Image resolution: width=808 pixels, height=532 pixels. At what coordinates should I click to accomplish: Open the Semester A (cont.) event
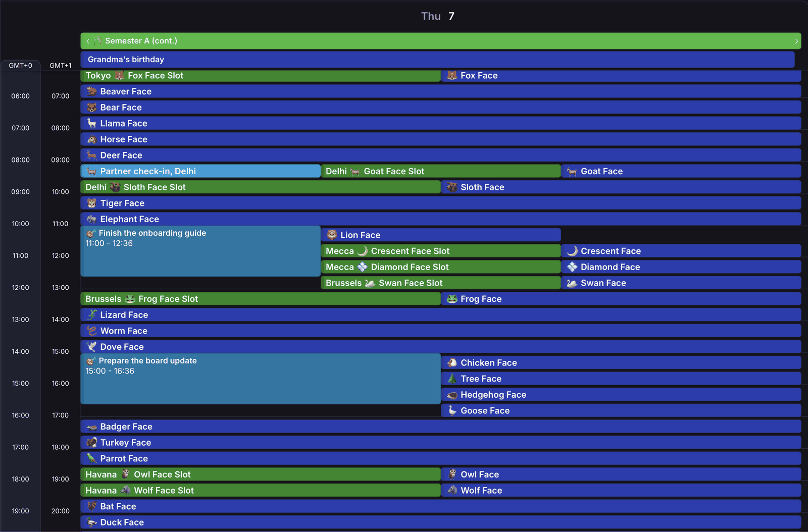pyautogui.click(x=441, y=41)
